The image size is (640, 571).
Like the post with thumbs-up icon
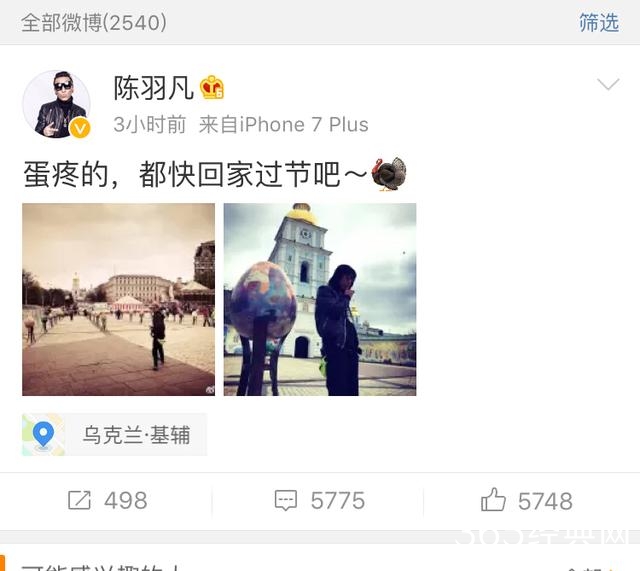(x=493, y=499)
